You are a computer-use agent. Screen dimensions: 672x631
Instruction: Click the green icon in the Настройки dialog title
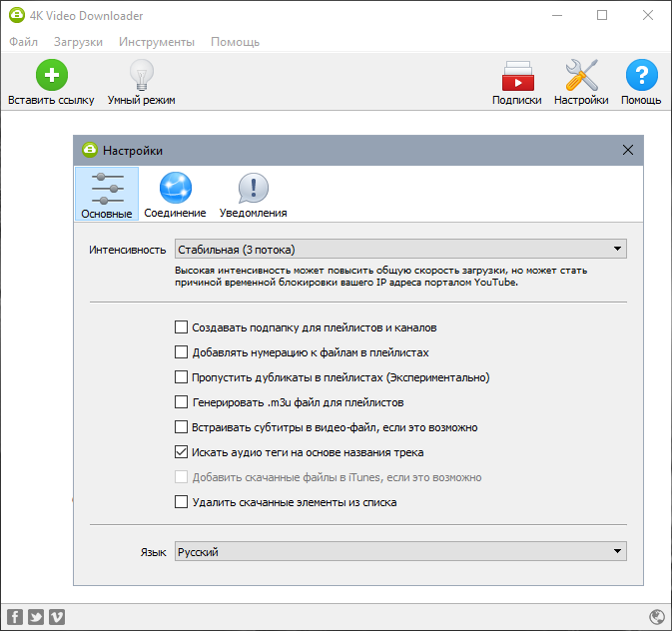[x=90, y=150]
